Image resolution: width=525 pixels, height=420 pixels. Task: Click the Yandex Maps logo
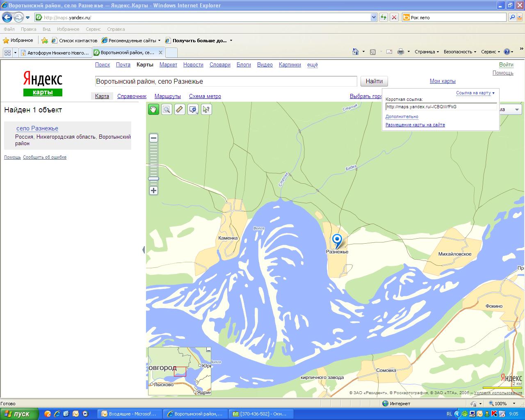(43, 83)
